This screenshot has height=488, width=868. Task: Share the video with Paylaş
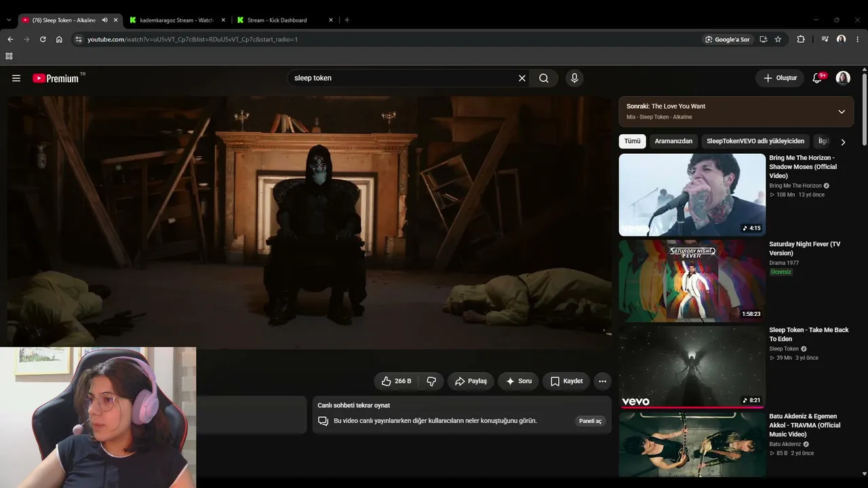[471, 381]
